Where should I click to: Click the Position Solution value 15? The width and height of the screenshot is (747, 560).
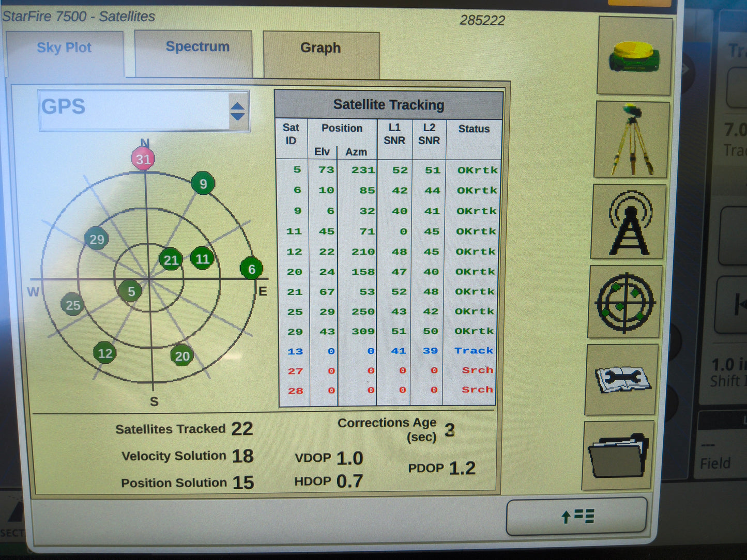[243, 483]
